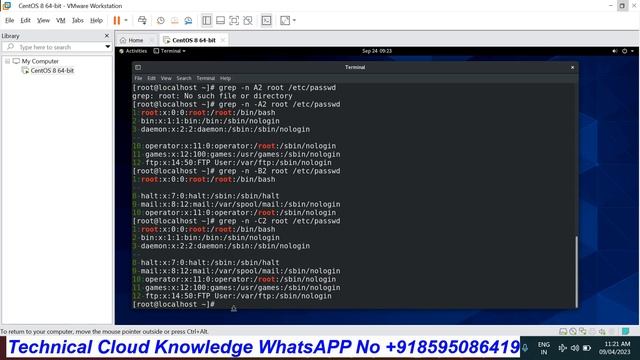Click the microphone icon in Windows taskbar
Image resolution: width=640 pixels, height=360 pixels.
525,348
